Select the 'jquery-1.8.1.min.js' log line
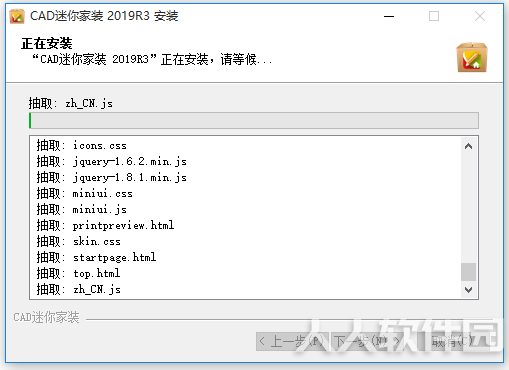The width and height of the screenshot is (509, 370). coord(112,178)
